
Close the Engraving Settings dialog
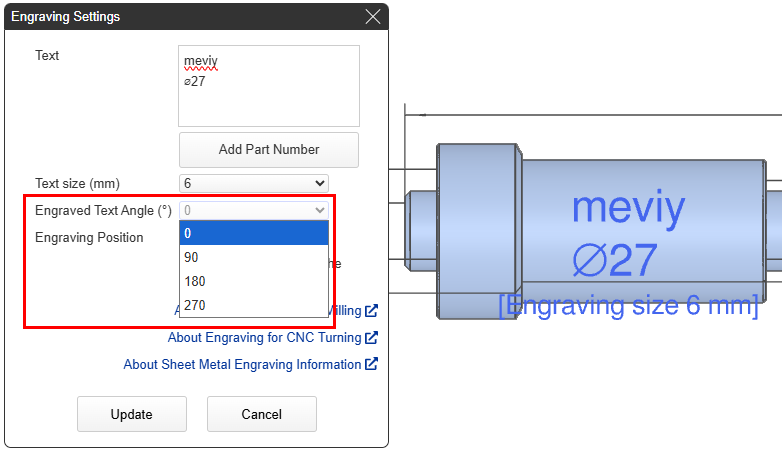click(373, 17)
